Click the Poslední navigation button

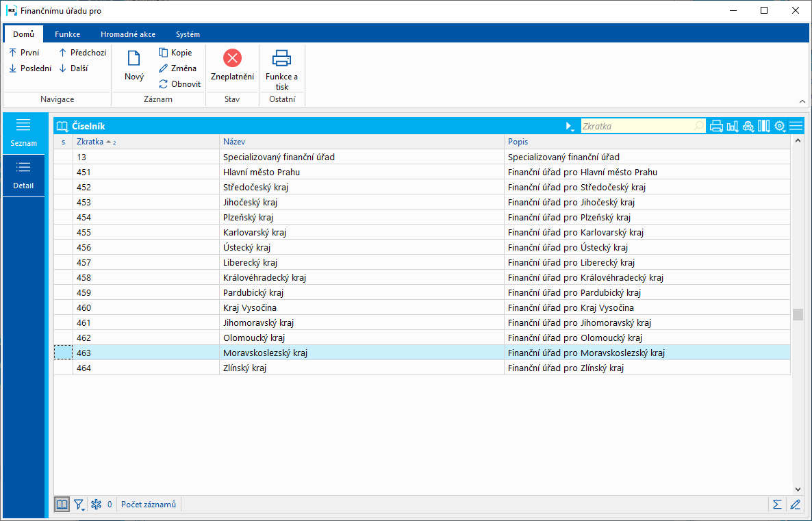[x=31, y=68]
